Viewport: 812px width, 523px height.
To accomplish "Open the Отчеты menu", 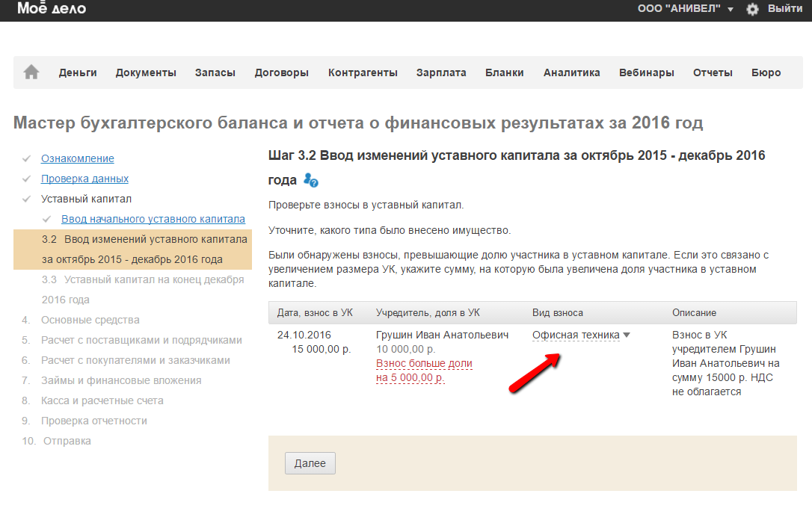I will [x=713, y=72].
